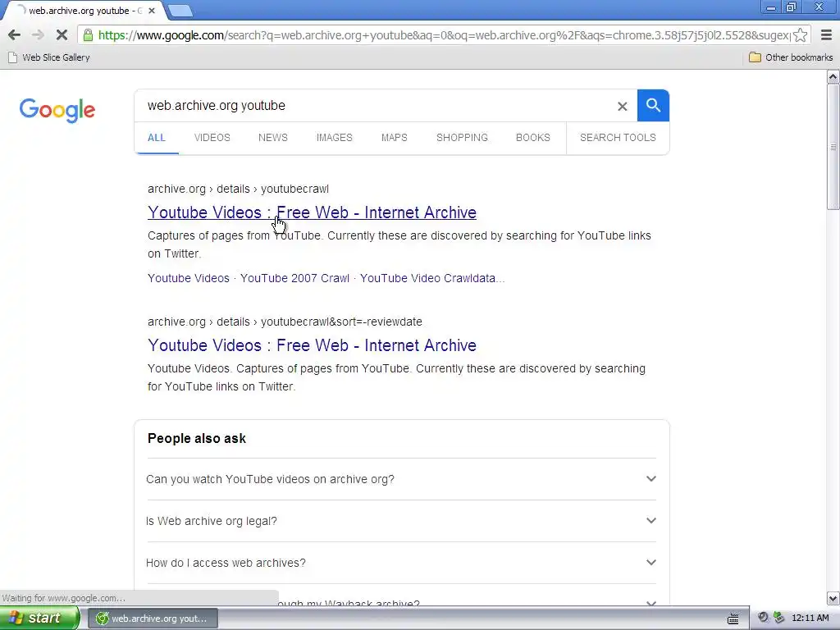
Task: Switch to NEWS tab
Action: click(273, 138)
